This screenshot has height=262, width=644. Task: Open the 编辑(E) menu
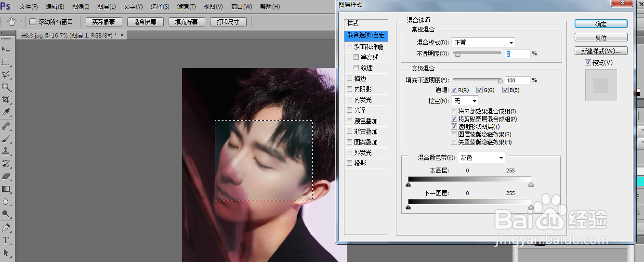coord(55,7)
